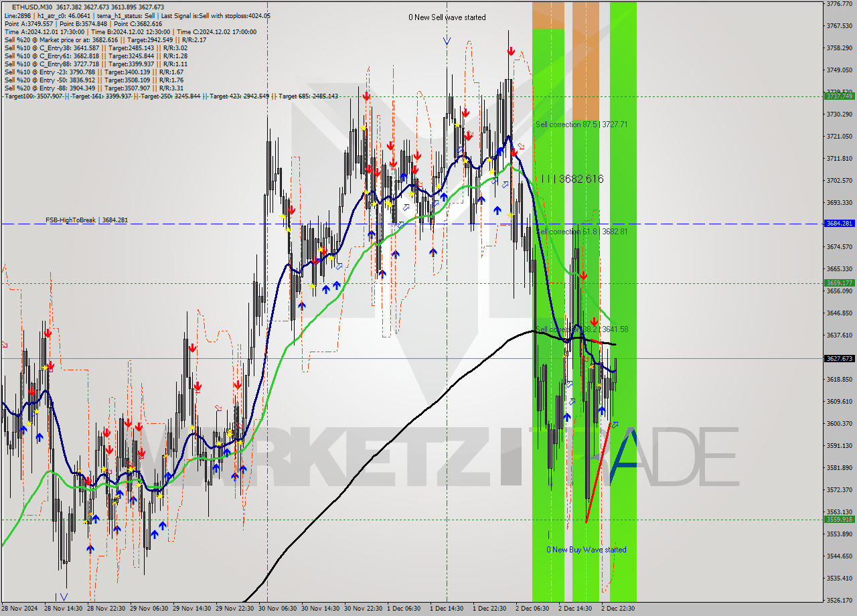Click 'FSB-HighToBreak | 3684.281' line label

[x=86, y=220]
